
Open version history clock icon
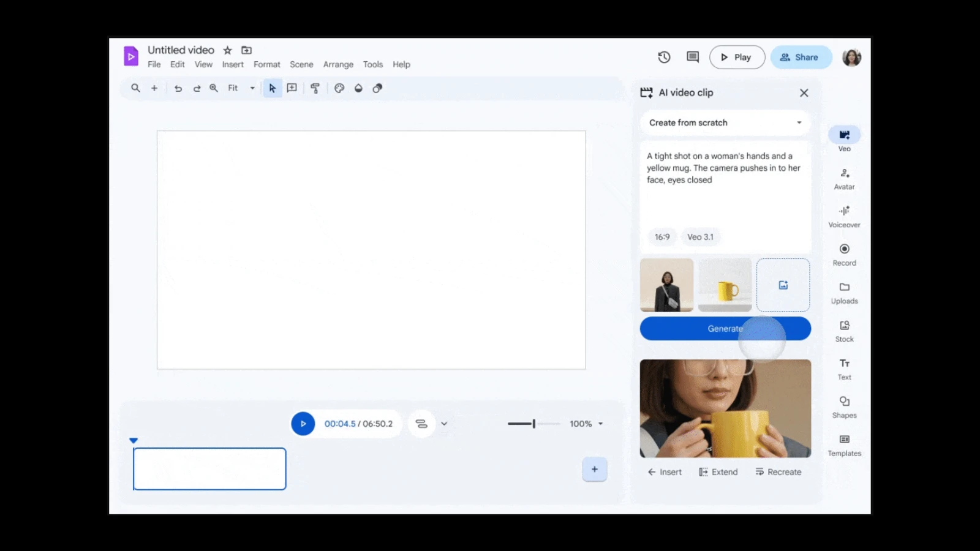coord(664,58)
